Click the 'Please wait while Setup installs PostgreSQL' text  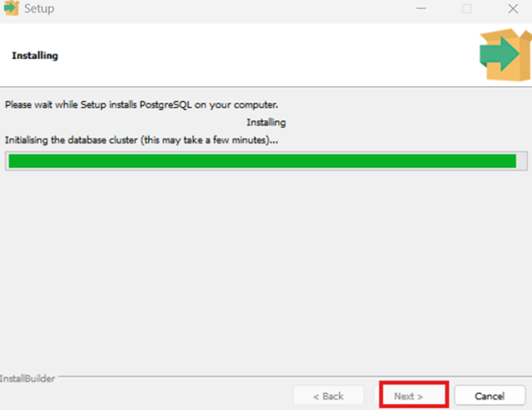click(141, 104)
